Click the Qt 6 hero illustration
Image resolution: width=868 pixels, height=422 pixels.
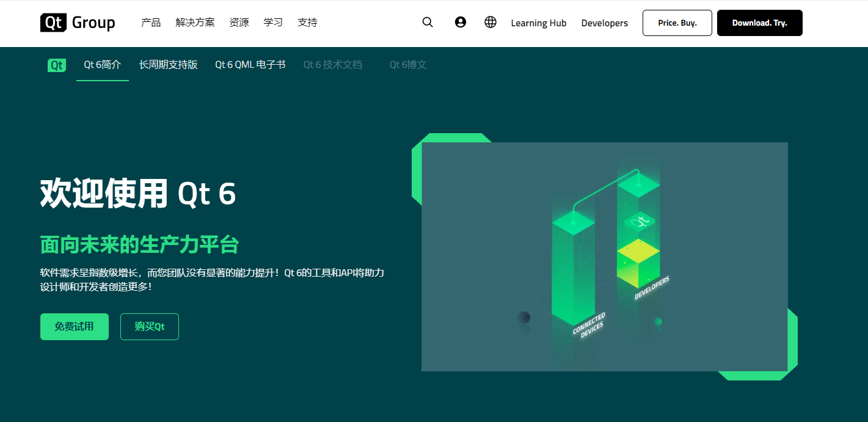coord(605,256)
